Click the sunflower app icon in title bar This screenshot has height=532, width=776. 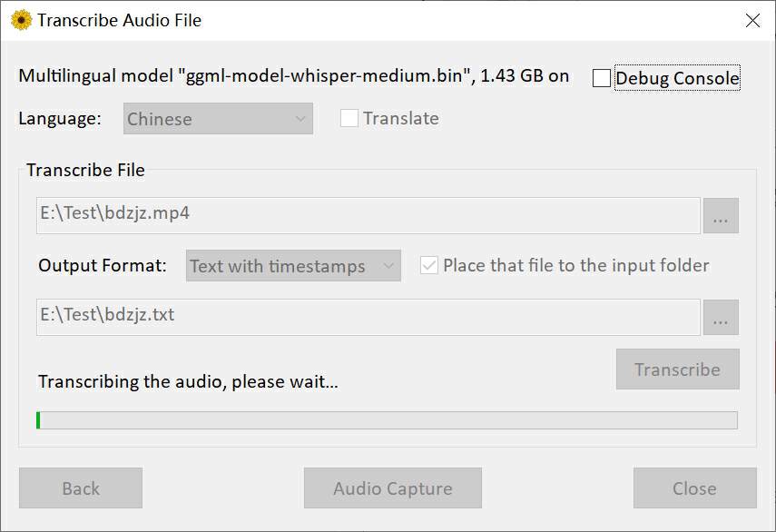click(x=21, y=20)
